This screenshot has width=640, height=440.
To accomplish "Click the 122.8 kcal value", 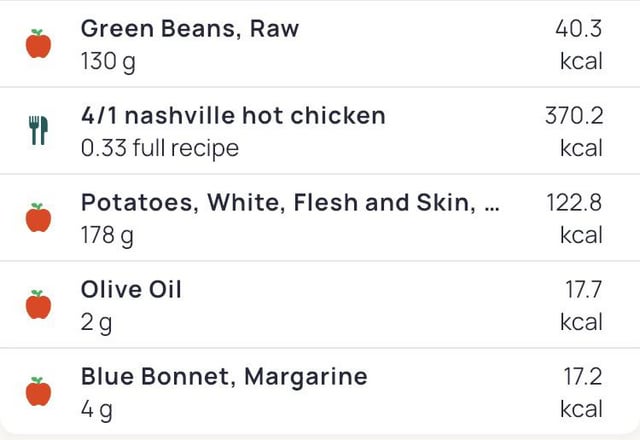I will [574, 219].
